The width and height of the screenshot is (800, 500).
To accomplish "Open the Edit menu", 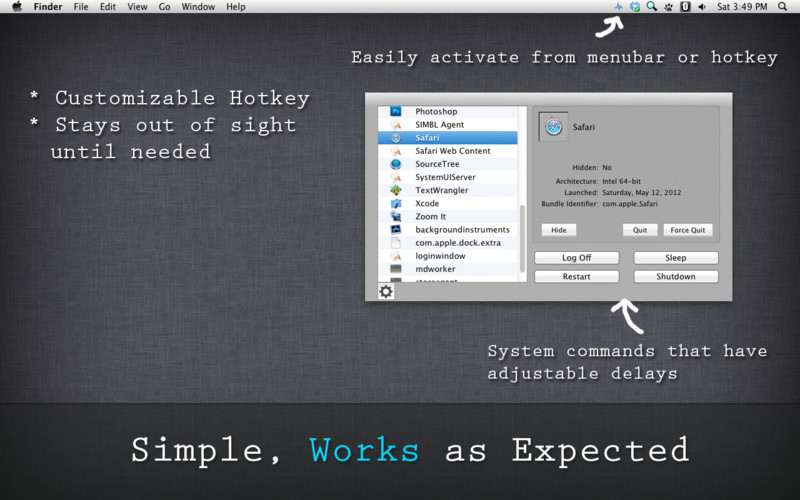I will click(108, 7).
